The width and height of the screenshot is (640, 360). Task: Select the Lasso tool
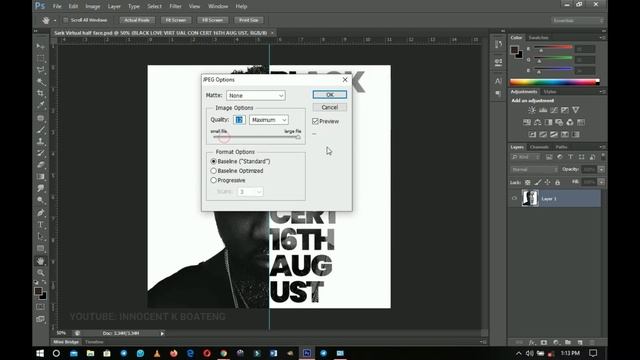pyautogui.click(x=40, y=70)
